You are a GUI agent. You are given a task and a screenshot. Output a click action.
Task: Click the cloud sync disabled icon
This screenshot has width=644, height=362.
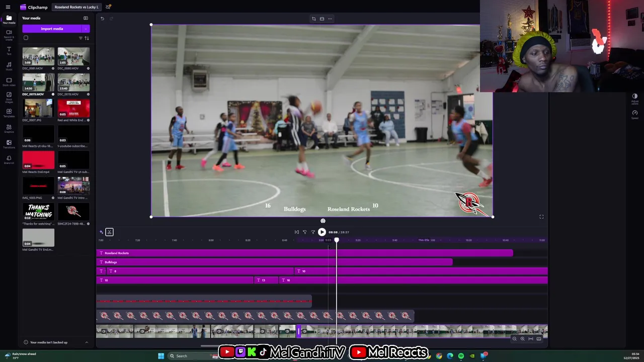pyautogui.click(x=108, y=7)
